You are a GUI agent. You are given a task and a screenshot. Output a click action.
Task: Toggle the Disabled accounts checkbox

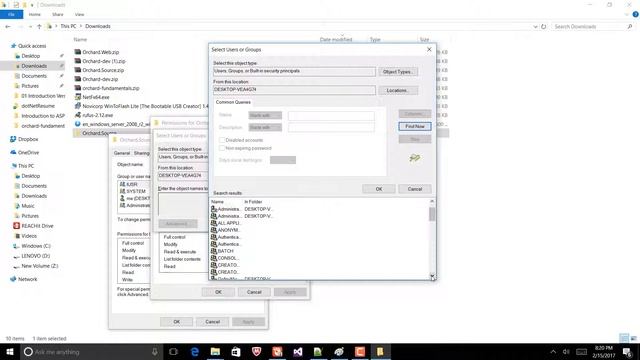click(222, 140)
